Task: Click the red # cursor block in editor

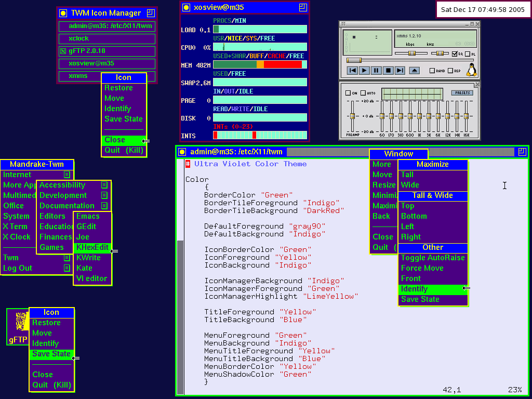Action: tap(188, 164)
